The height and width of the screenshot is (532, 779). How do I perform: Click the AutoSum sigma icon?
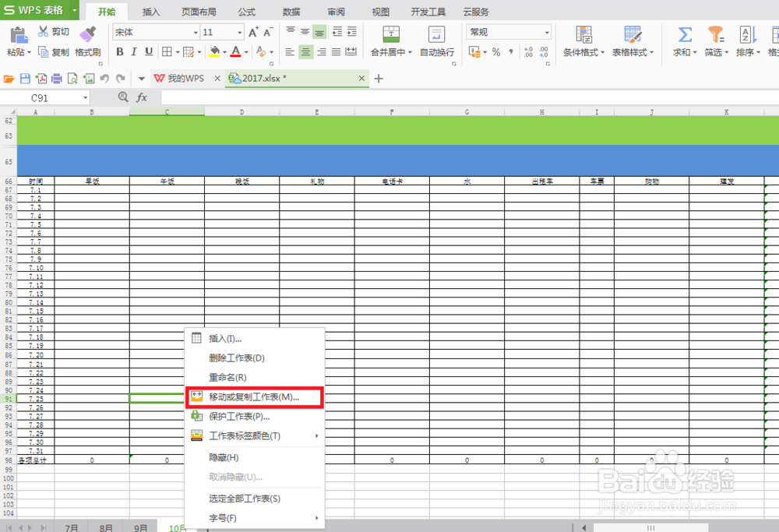pos(685,34)
